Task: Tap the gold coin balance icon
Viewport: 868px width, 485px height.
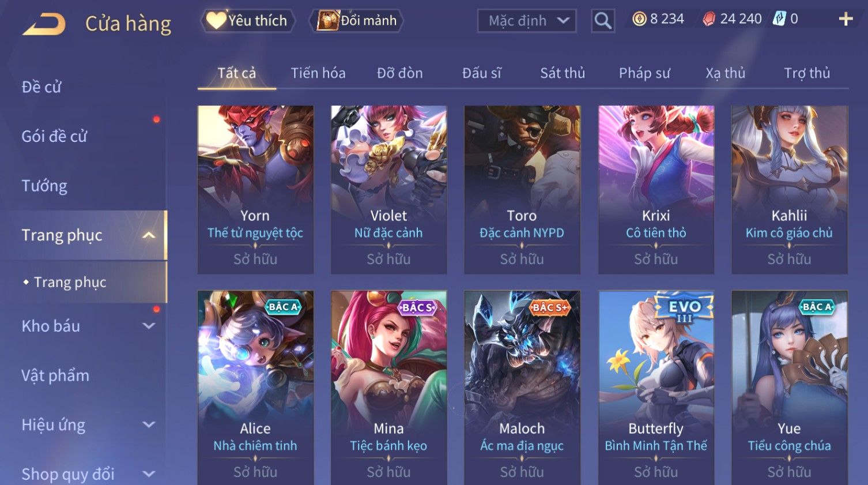Action: pyautogui.click(x=639, y=19)
